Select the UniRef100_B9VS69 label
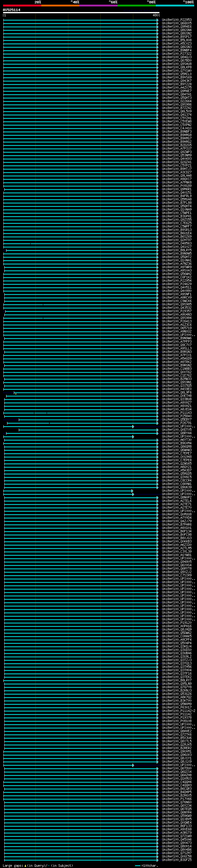 pos(176,78)
